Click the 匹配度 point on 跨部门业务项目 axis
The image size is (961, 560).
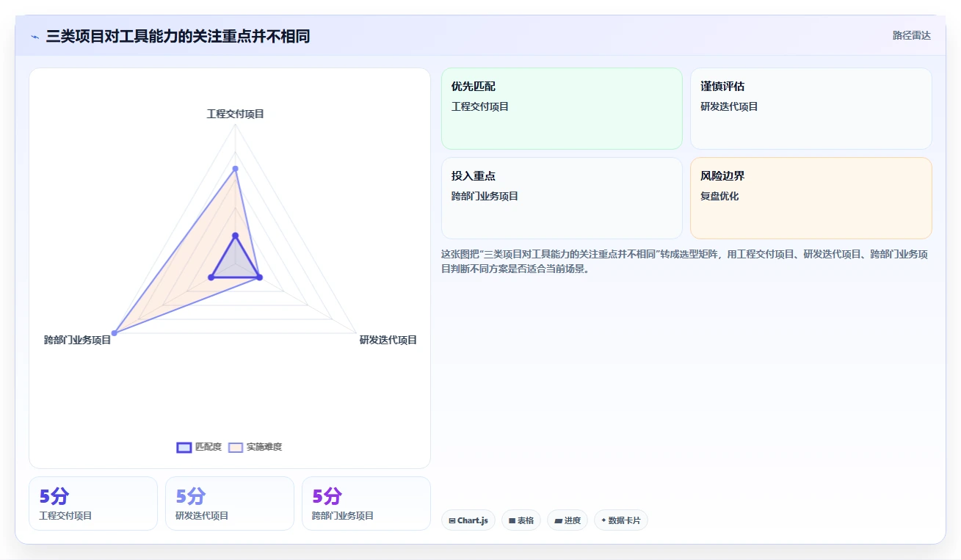[211, 277]
